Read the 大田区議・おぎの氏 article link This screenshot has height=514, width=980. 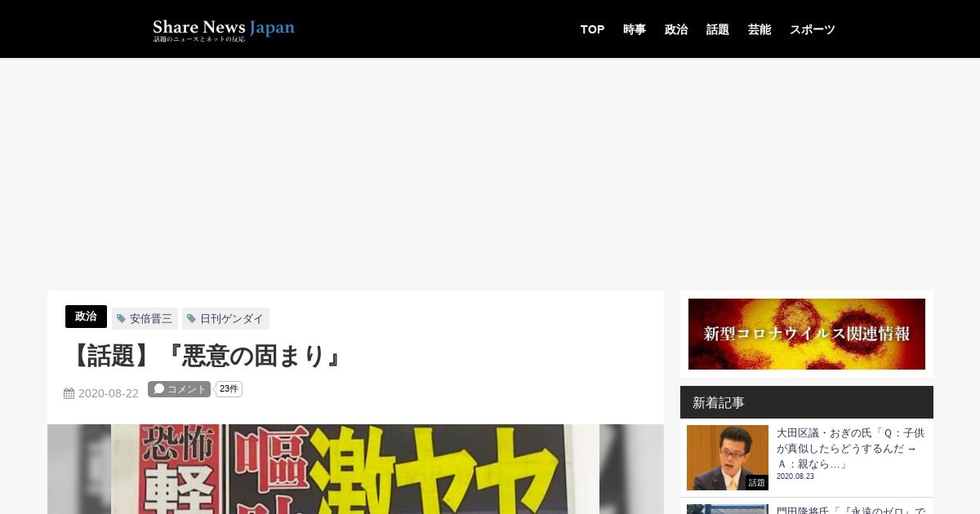point(850,448)
